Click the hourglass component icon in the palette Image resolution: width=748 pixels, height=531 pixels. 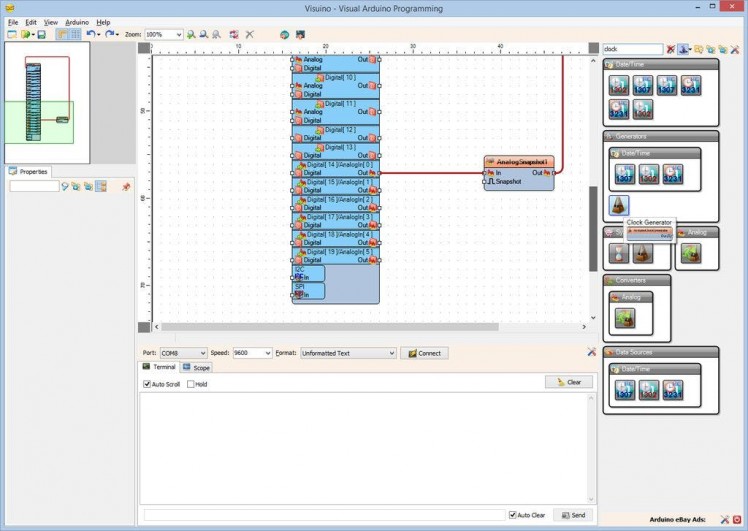pos(618,253)
